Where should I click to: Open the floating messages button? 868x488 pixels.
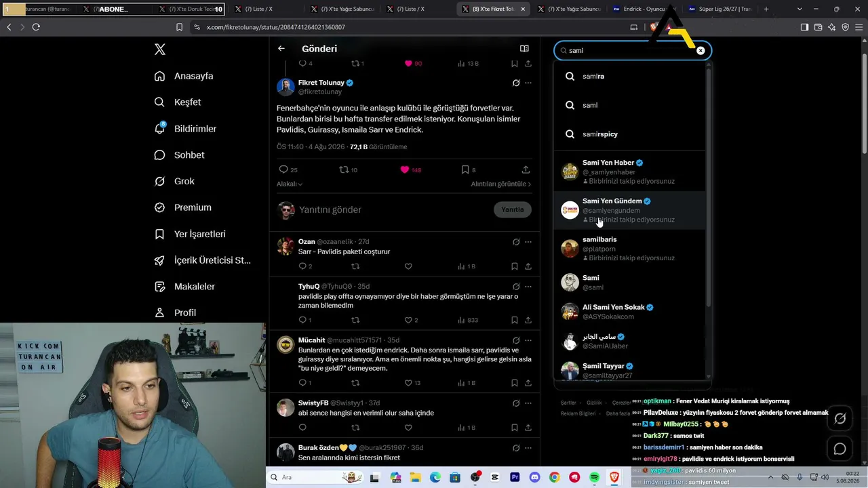point(840,449)
